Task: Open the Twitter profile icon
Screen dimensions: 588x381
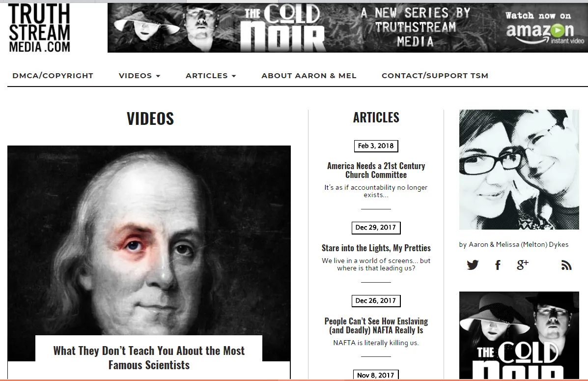Action: [473, 265]
